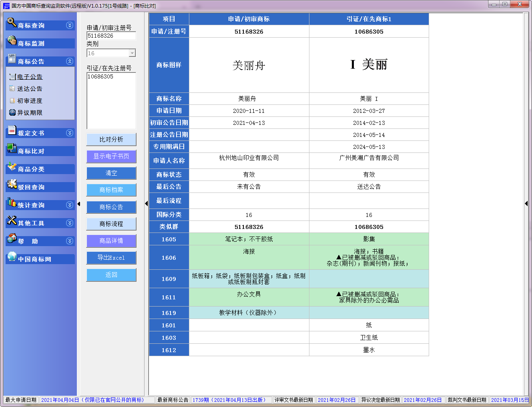
Task: Open the 中国商标网 globe icon
Action: [12, 256]
